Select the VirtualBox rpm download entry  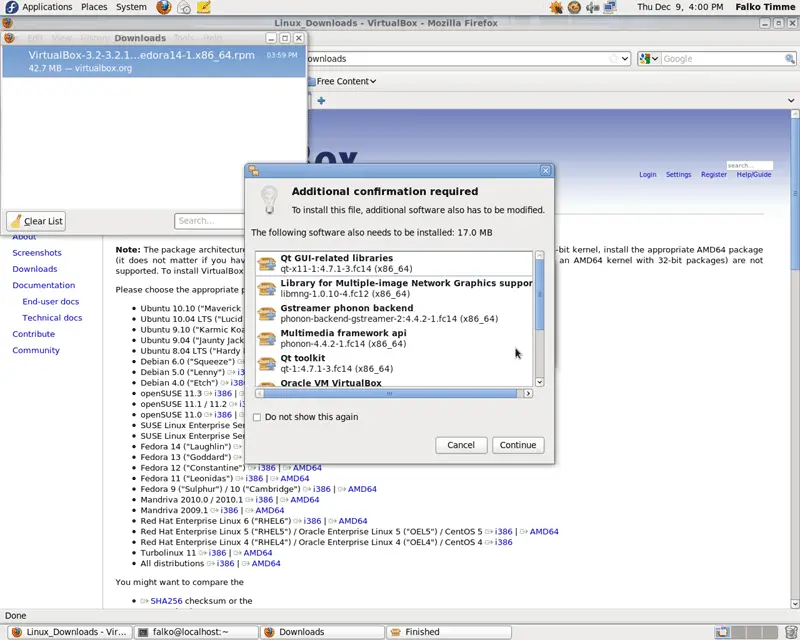154,61
